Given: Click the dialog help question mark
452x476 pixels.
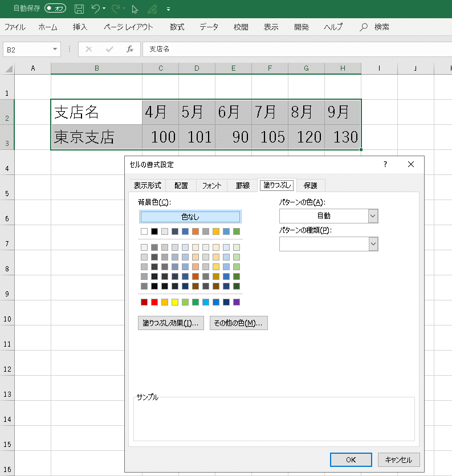Looking at the screenshot, I should coord(385,164).
